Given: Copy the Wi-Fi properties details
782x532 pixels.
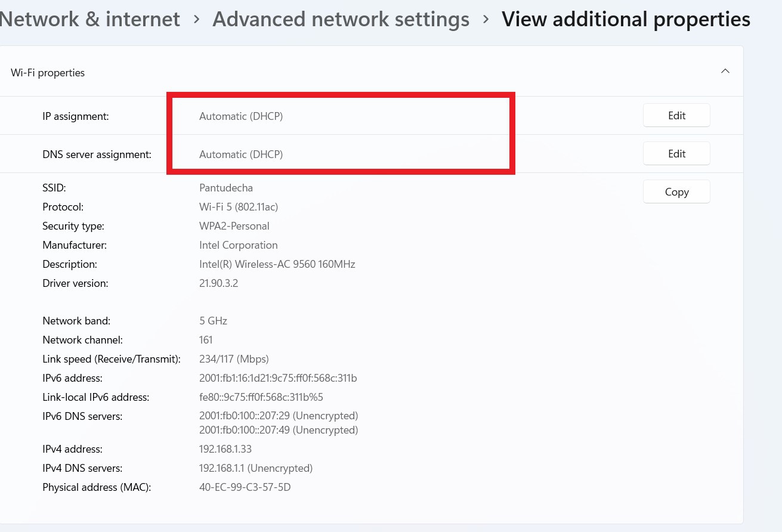Looking at the screenshot, I should (676, 192).
